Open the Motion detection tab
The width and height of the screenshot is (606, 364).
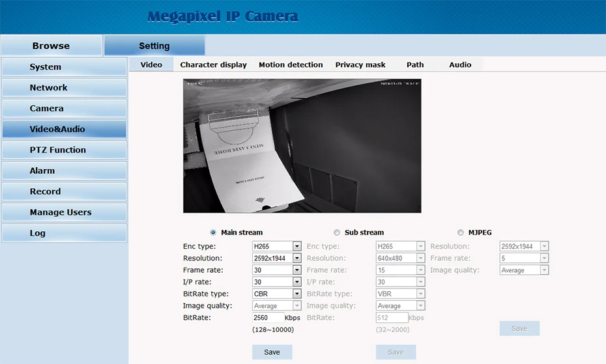(x=291, y=64)
